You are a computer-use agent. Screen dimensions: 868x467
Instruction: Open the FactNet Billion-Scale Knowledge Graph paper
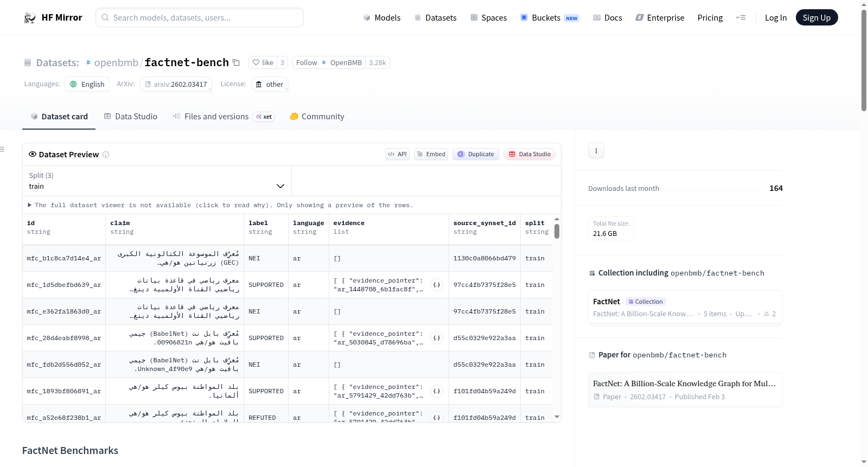pyautogui.click(x=685, y=389)
